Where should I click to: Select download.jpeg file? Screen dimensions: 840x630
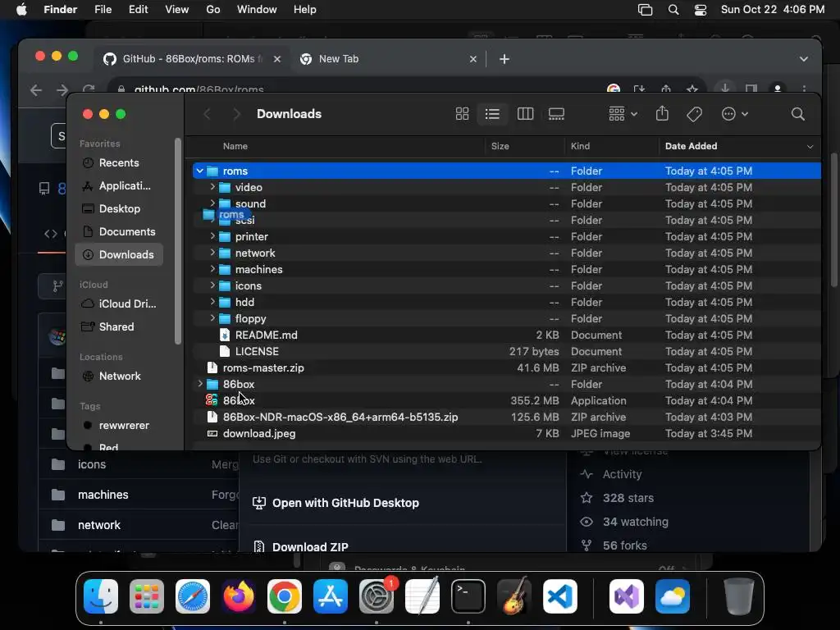pyautogui.click(x=506, y=433)
